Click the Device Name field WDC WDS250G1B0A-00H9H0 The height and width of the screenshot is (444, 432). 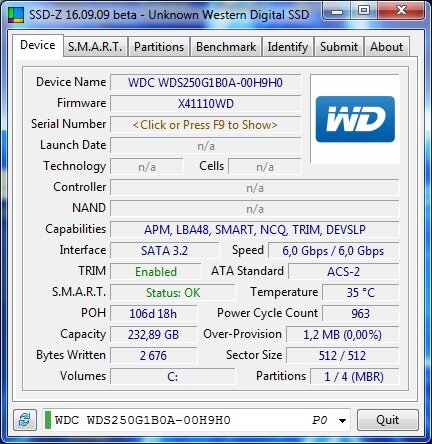click(205, 83)
